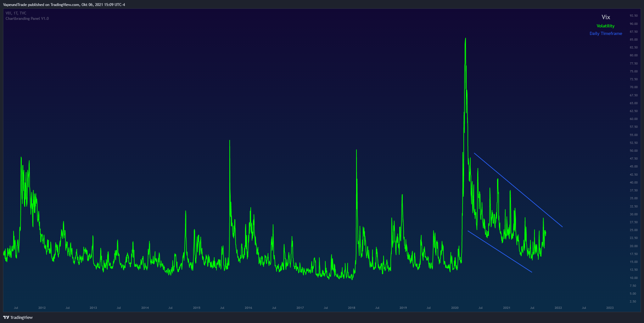Screen dimensions: 644x323
Task: Click the 85.00 price axis label
Action: [x=634, y=40]
